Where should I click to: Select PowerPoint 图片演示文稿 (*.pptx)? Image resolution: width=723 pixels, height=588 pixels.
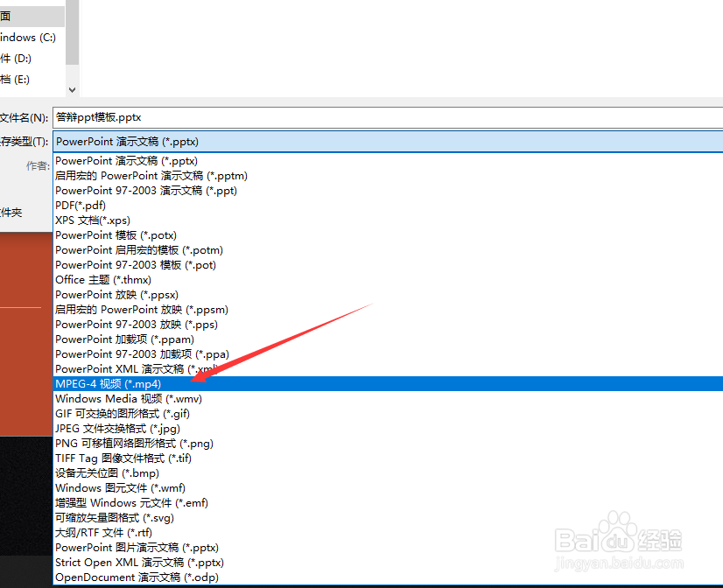click(x=388, y=548)
